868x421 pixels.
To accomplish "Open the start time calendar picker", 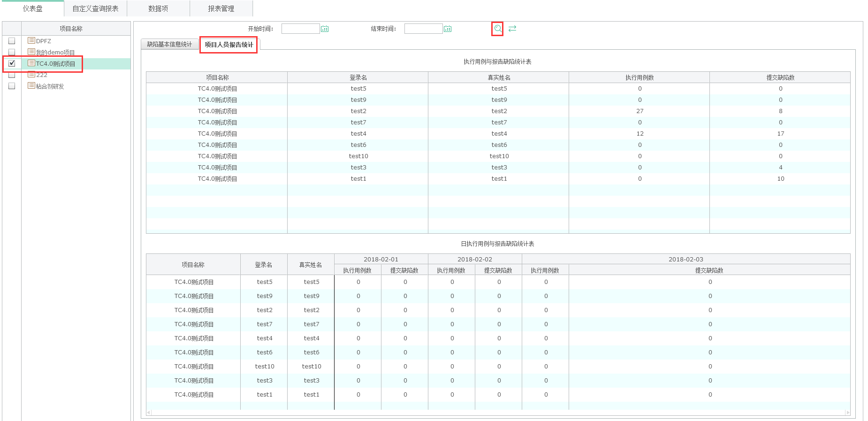I will click(x=325, y=29).
